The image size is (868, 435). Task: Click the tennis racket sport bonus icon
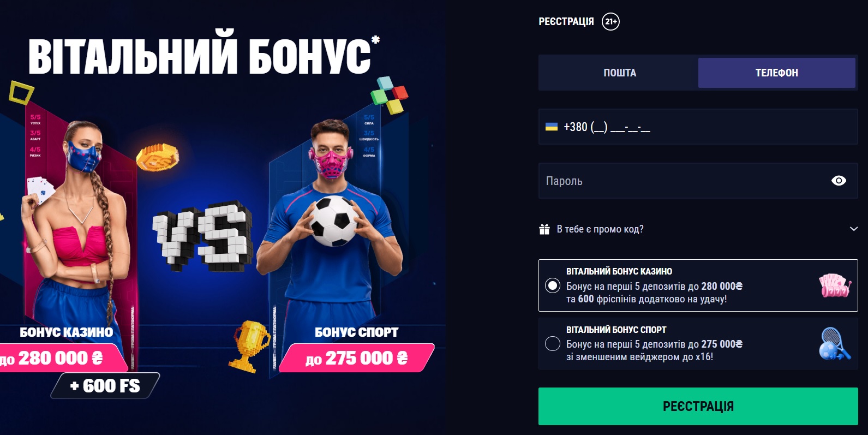click(835, 344)
